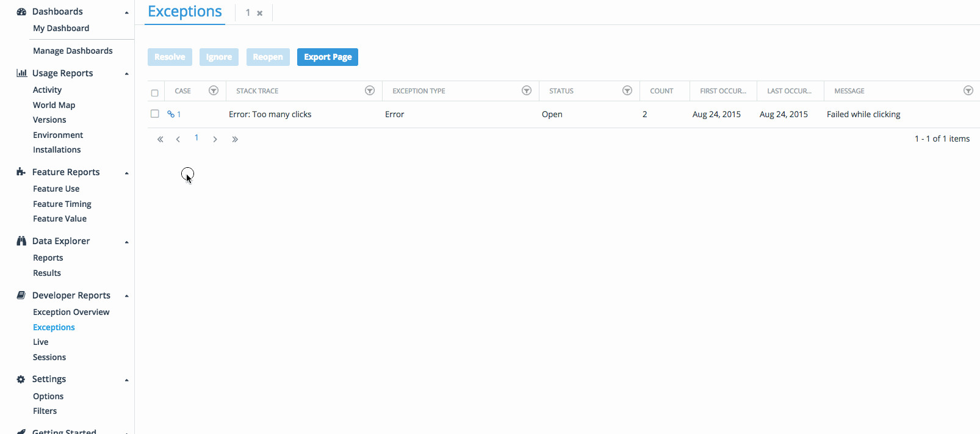Viewport: 980px width, 434px height.
Task: Open Data Explorer Results
Action: click(47, 273)
